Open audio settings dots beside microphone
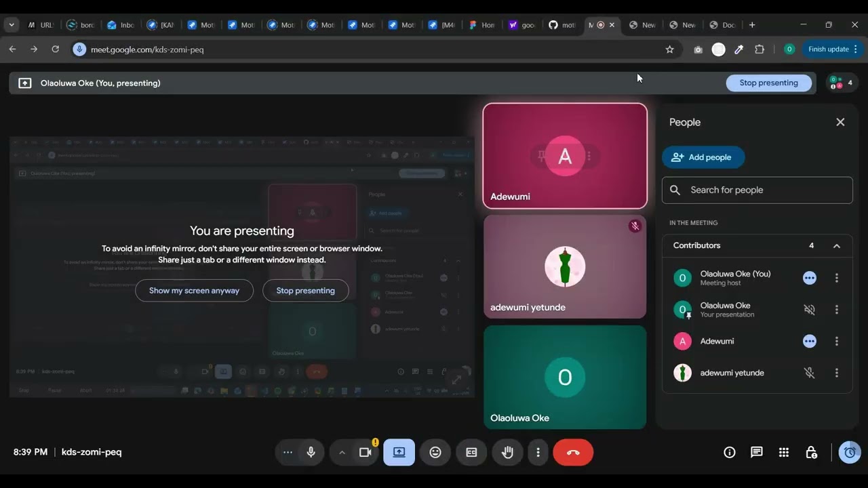Screen dimensions: 868x488 click(x=288, y=452)
